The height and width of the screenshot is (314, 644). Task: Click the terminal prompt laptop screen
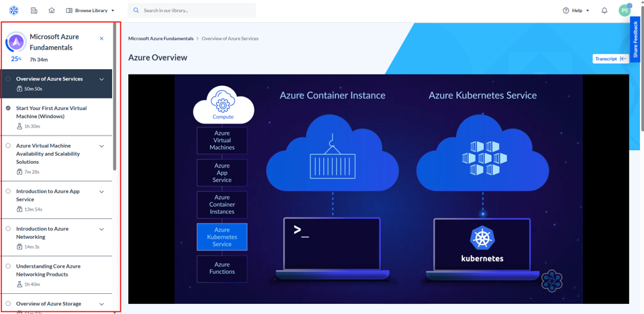(x=332, y=244)
